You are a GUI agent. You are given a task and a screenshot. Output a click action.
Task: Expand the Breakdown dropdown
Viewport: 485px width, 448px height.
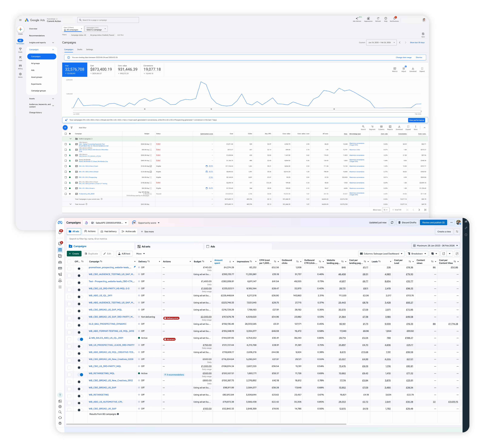[417, 254]
